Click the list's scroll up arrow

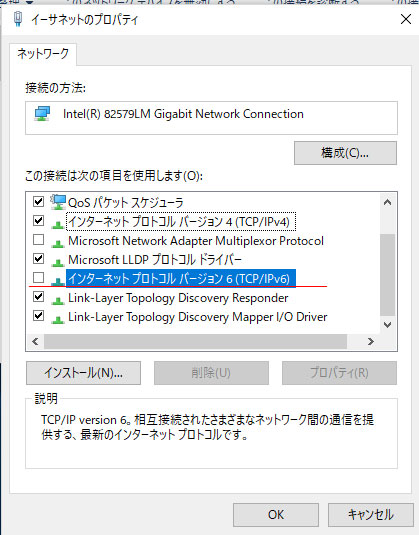pos(387,202)
